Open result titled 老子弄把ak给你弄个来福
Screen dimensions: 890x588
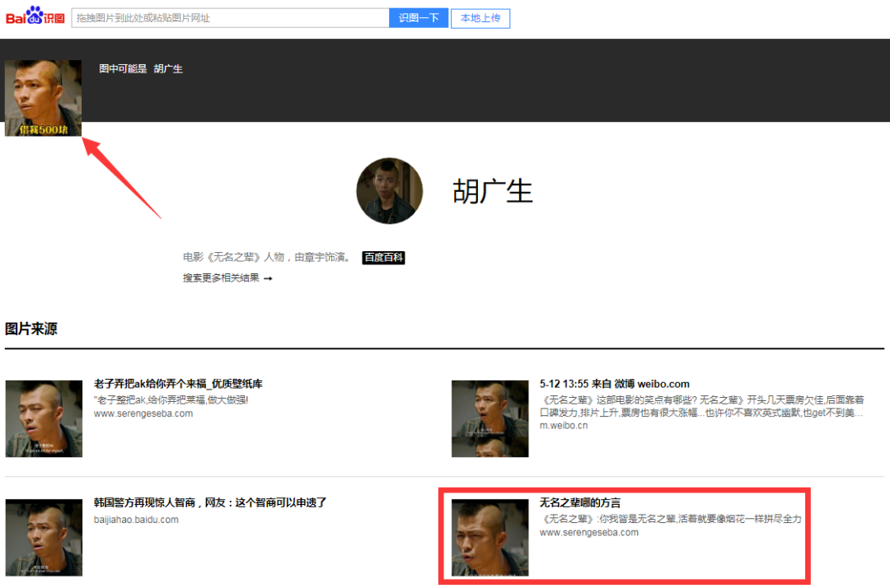[178, 384]
